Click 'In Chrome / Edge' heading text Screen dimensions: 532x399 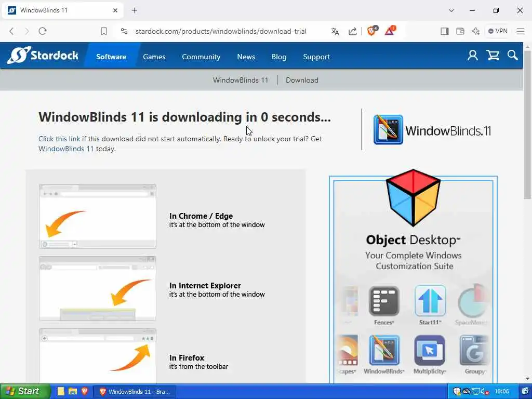(x=201, y=216)
